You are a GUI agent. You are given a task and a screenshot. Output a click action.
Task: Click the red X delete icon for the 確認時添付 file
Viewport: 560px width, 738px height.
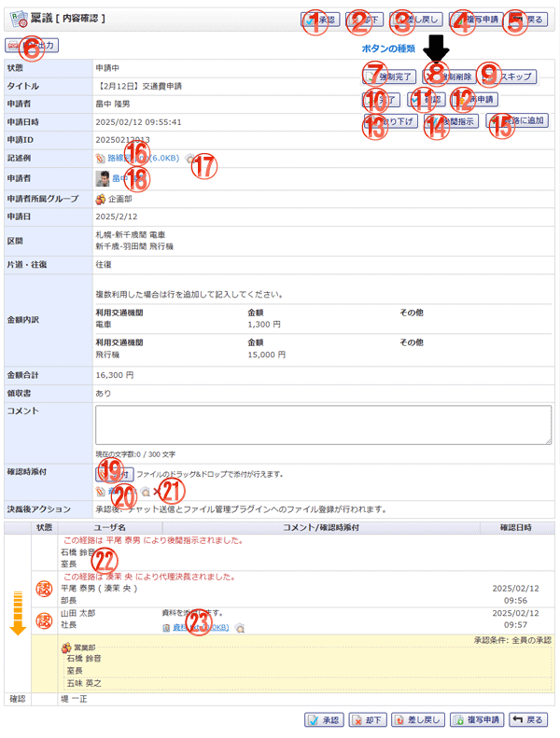point(157,493)
